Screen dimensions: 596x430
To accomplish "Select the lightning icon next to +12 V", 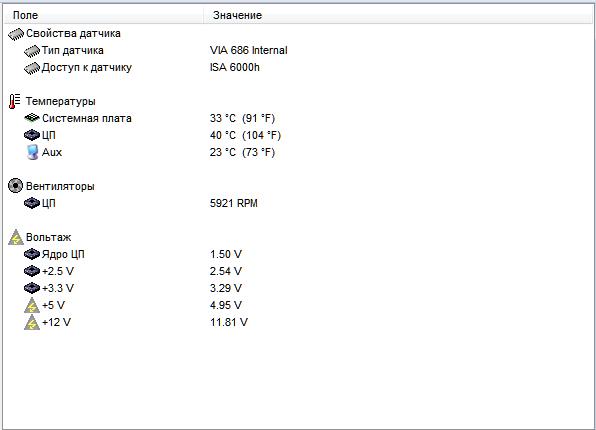I will click(32, 322).
